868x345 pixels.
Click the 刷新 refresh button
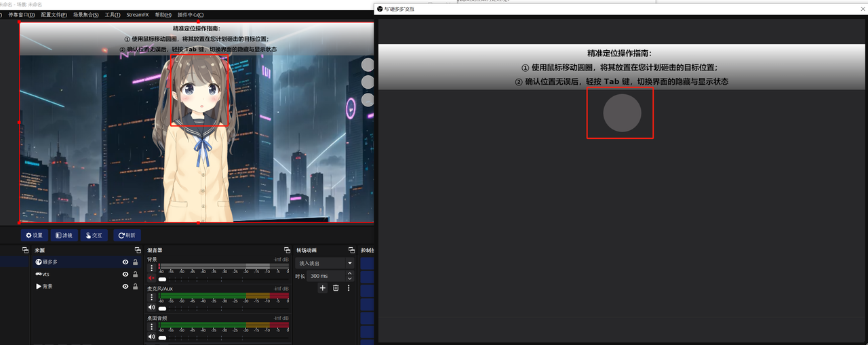127,235
